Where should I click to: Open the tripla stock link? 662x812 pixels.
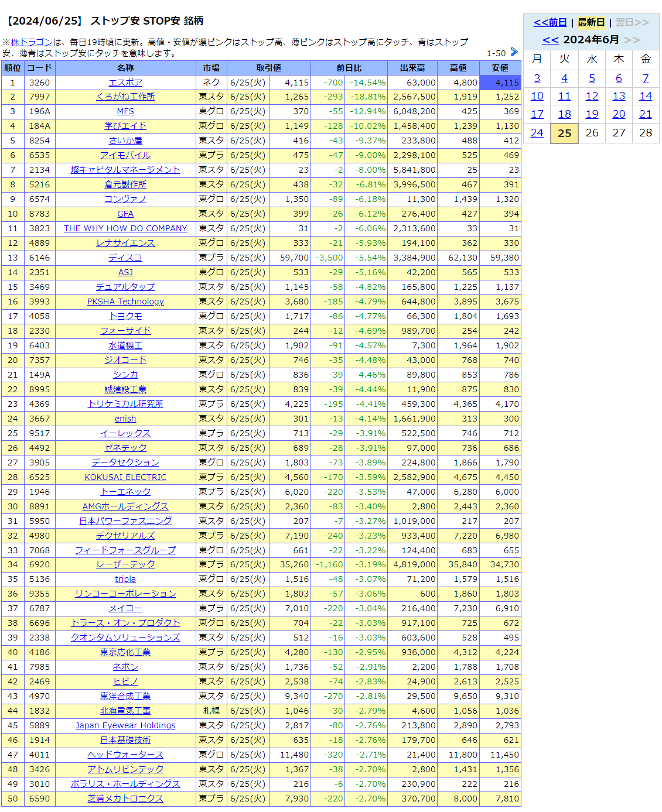point(125,579)
